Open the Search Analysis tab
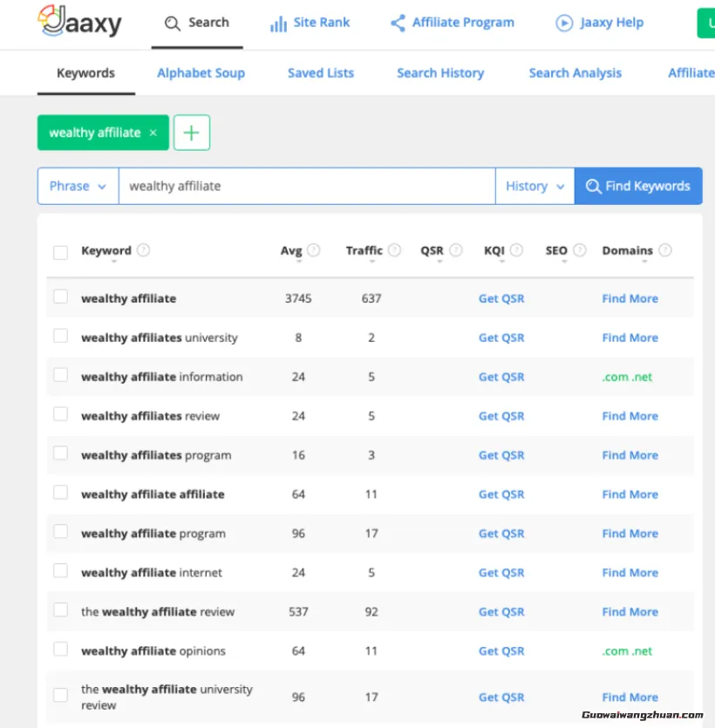Screen dimensions: 715x728 pyautogui.click(x=575, y=73)
